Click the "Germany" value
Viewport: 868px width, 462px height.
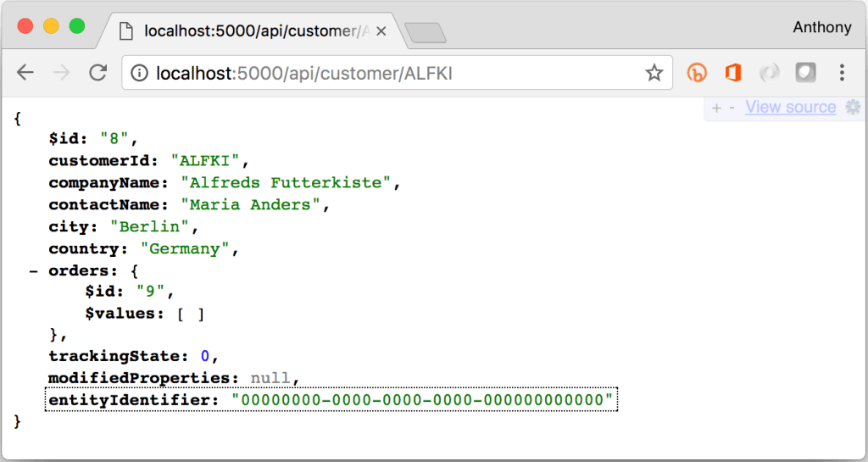pos(185,249)
